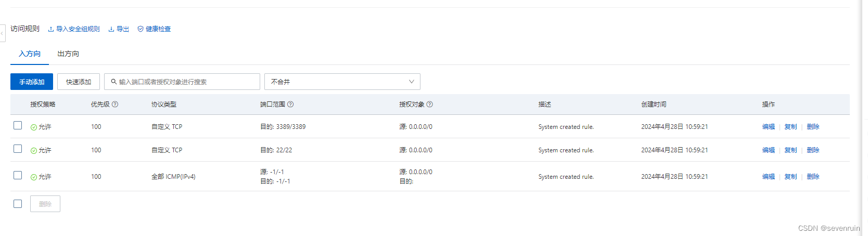Switch to the 出方向 tab

(68, 54)
